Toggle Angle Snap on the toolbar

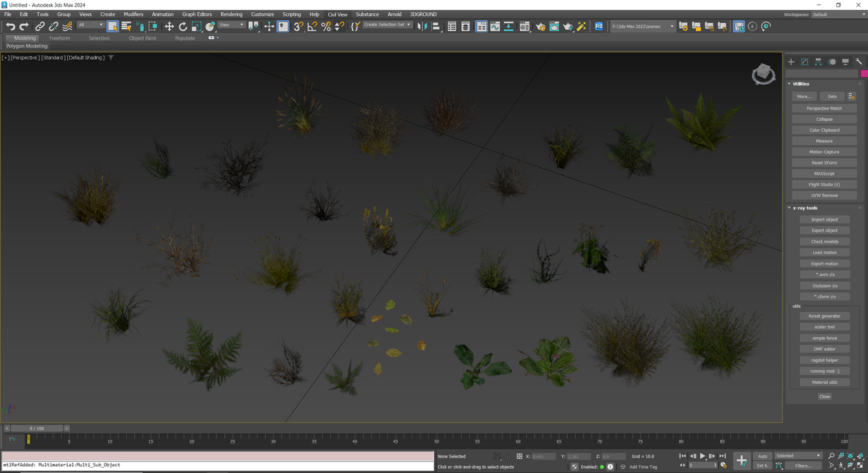312,26
